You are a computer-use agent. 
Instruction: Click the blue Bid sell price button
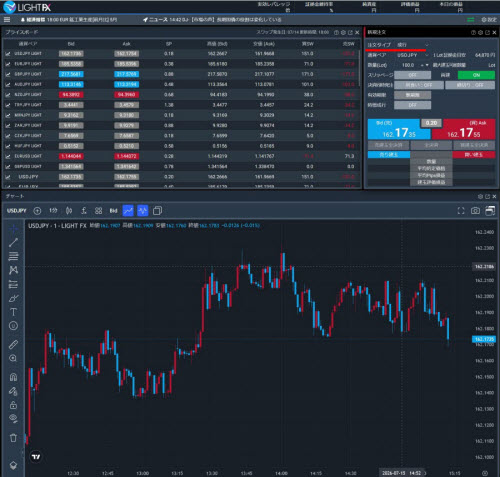point(399,129)
